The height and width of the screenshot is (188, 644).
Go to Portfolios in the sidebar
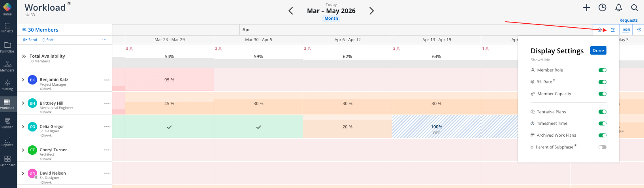(x=7, y=47)
